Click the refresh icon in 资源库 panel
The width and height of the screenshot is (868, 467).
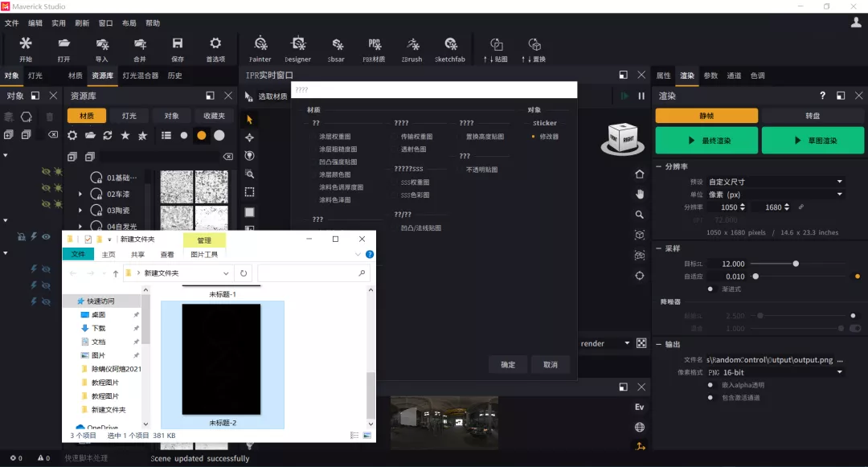tap(108, 135)
